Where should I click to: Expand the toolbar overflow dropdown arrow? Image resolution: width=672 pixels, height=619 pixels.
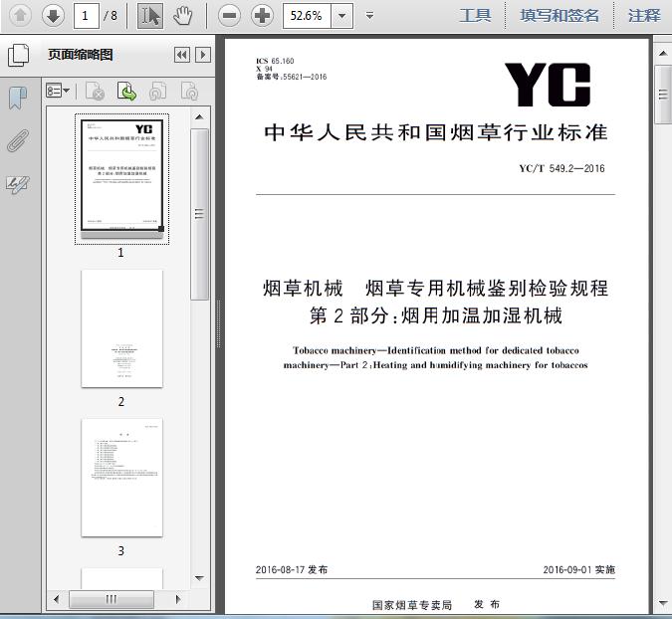pyautogui.click(x=370, y=16)
